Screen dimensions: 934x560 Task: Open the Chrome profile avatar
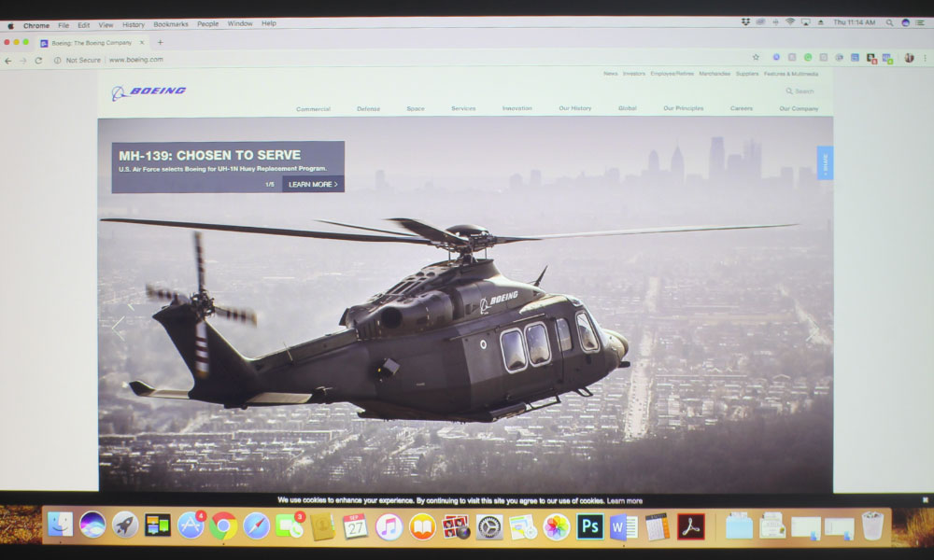click(909, 58)
